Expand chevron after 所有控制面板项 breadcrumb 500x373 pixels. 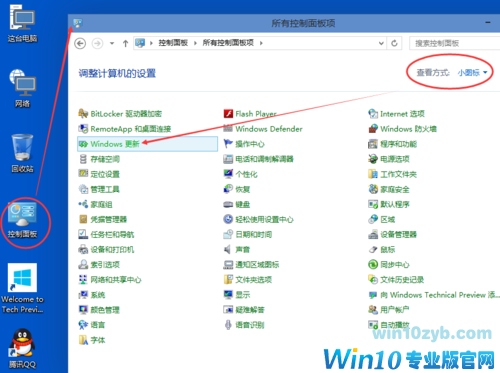[x=261, y=43]
